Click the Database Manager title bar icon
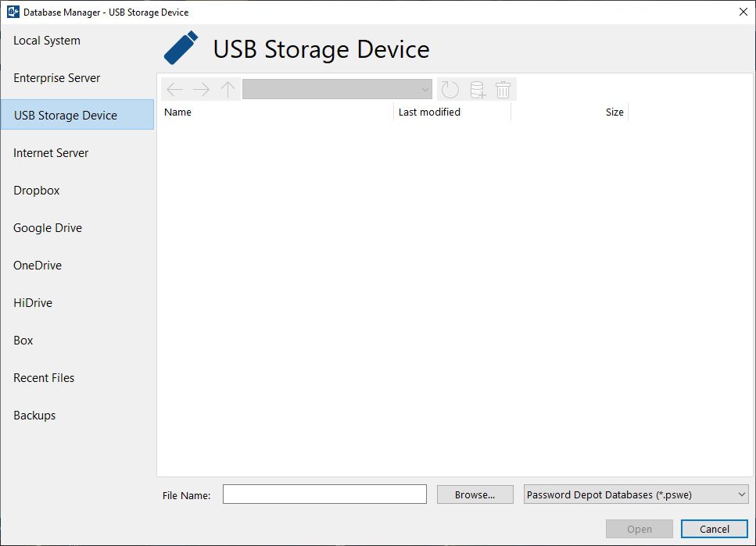 click(13, 12)
